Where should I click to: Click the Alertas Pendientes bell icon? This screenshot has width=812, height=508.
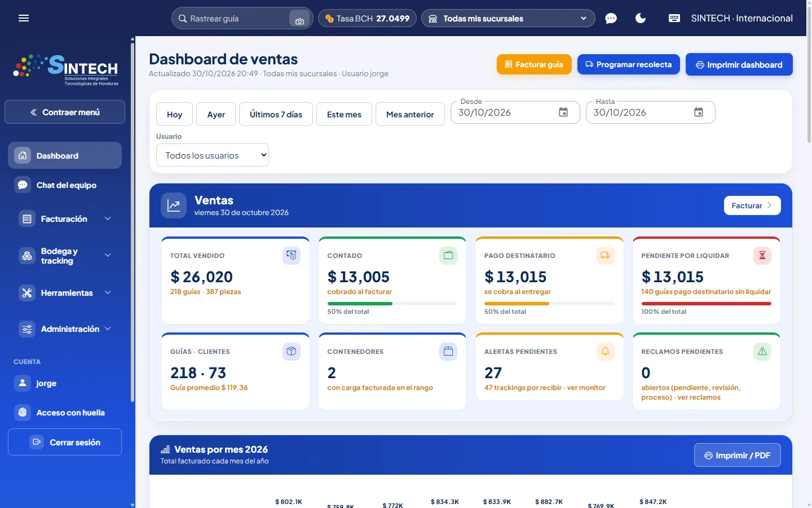click(605, 352)
